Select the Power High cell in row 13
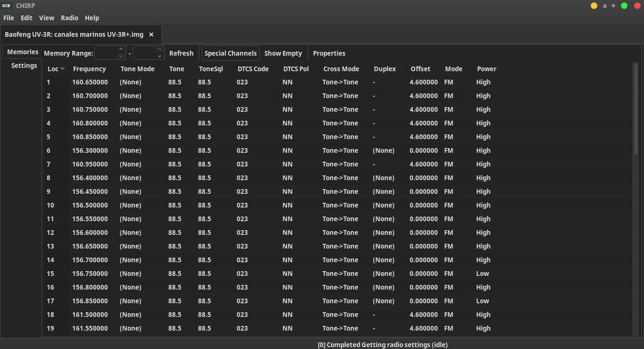644x349 pixels. point(483,246)
